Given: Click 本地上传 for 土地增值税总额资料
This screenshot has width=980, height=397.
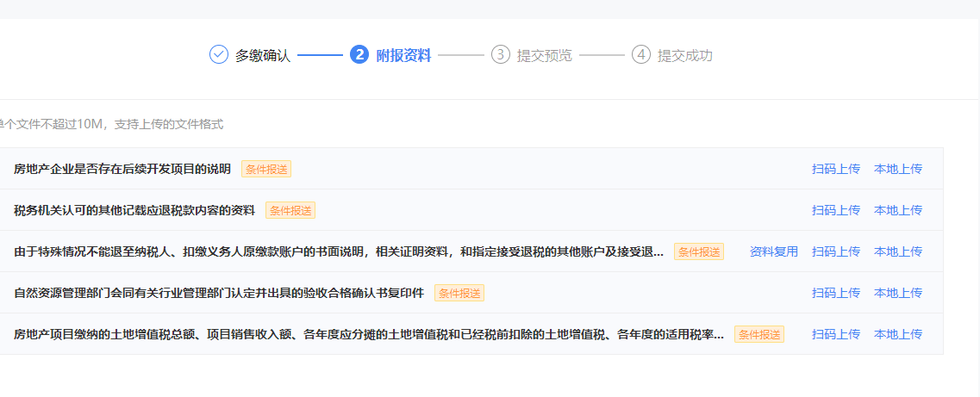Looking at the screenshot, I should [898, 334].
